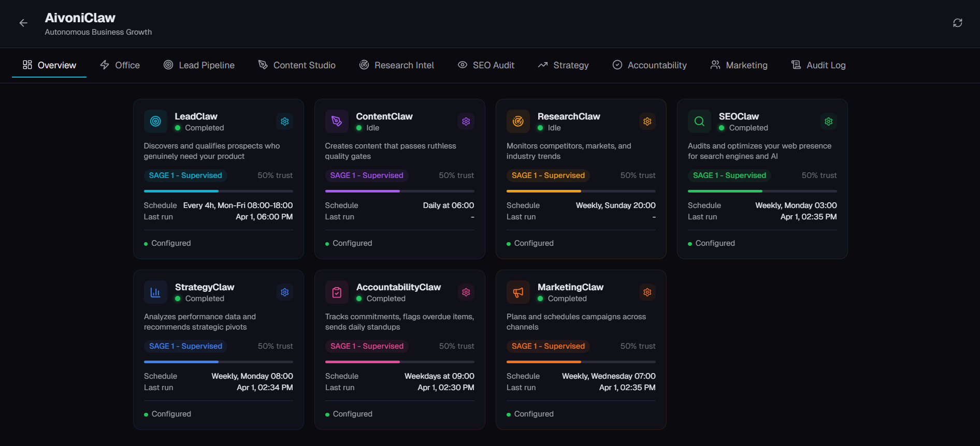Click the LeadClaw target icon
980x446 pixels.
click(155, 122)
